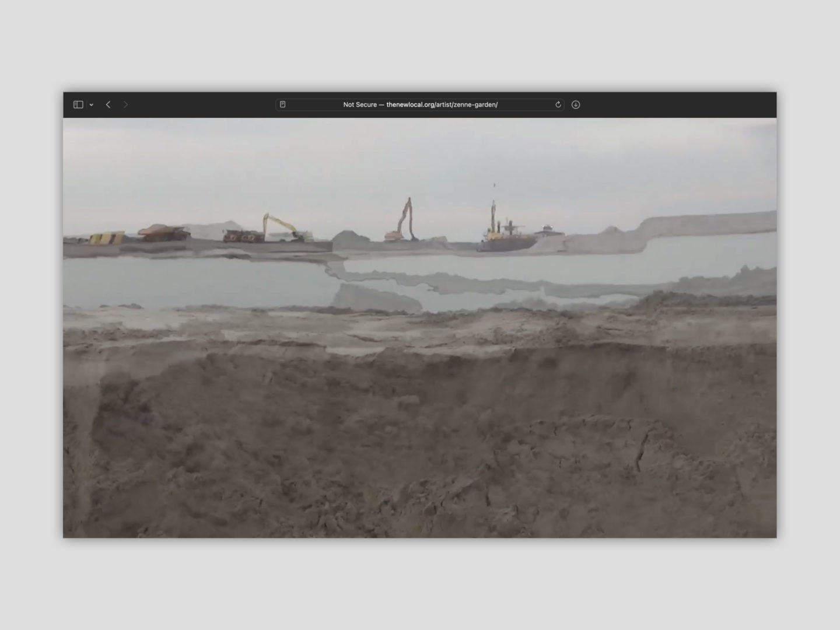
Task: Reload the current page
Action: pos(558,104)
